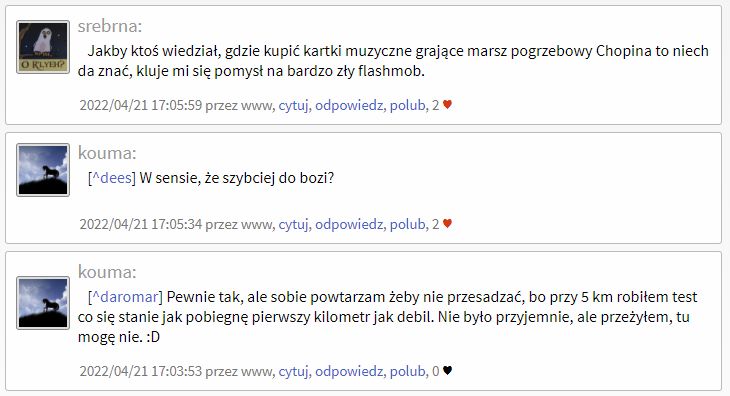The image size is (730, 396).
Task: Like srebrna's post via 'polub'
Action: 407,106
